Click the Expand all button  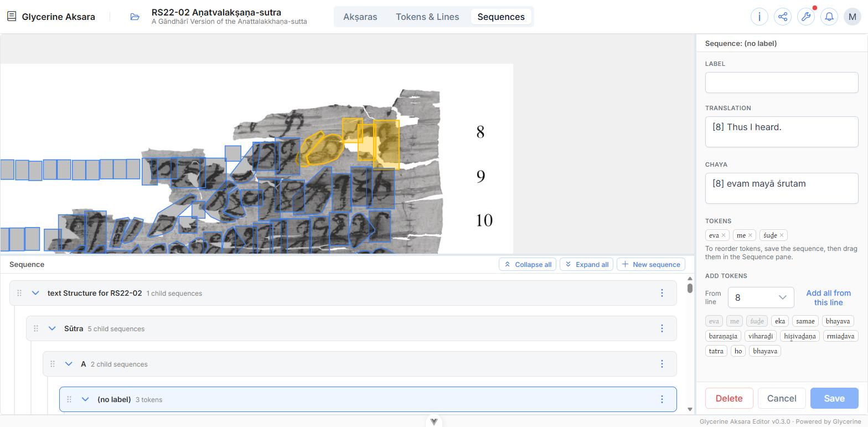[x=586, y=264]
